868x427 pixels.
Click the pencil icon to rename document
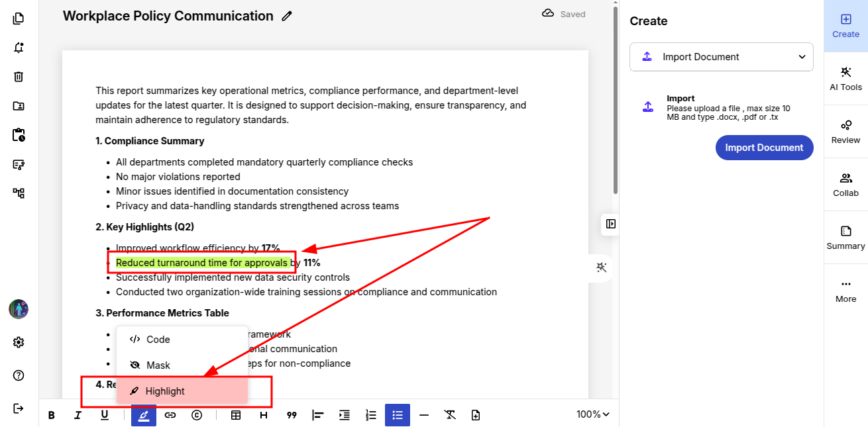tap(287, 17)
